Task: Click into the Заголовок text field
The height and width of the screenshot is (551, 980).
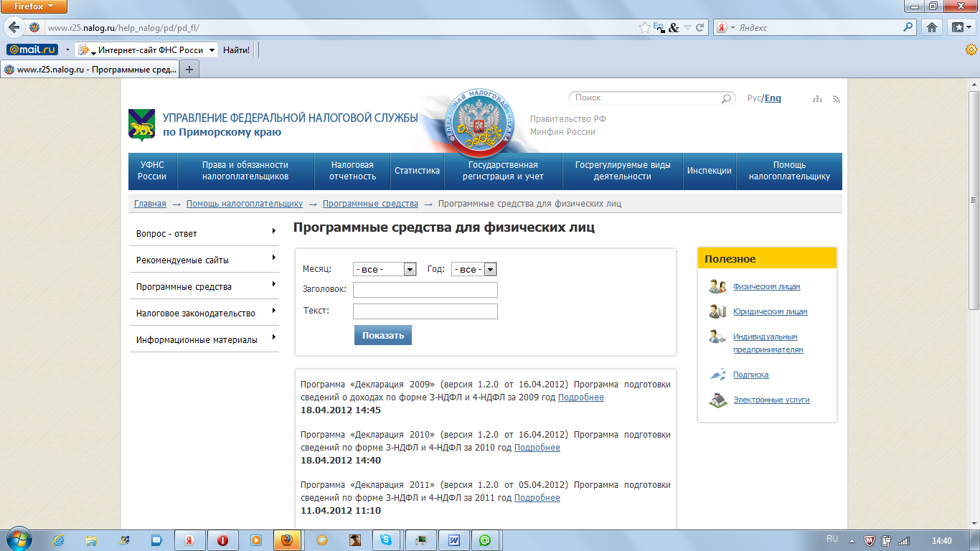Action: 425,290
